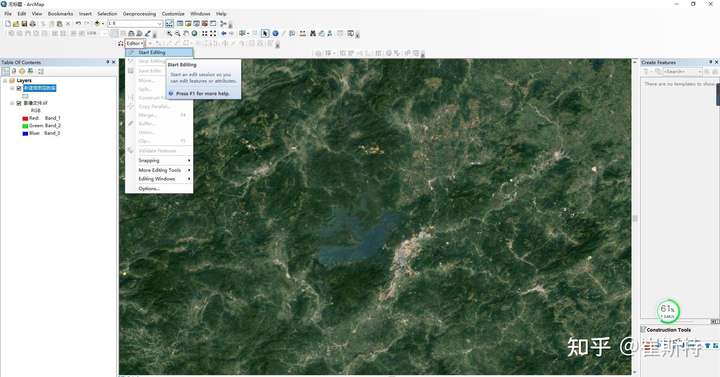The image size is (720, 377).
Task: Click the Construction Tools panel header
Action: pos(668,330)
